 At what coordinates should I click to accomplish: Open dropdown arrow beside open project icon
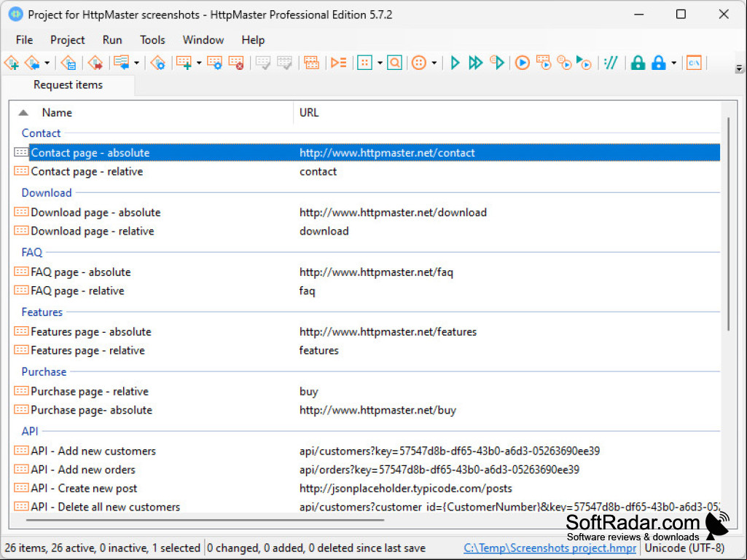(47, 63)
